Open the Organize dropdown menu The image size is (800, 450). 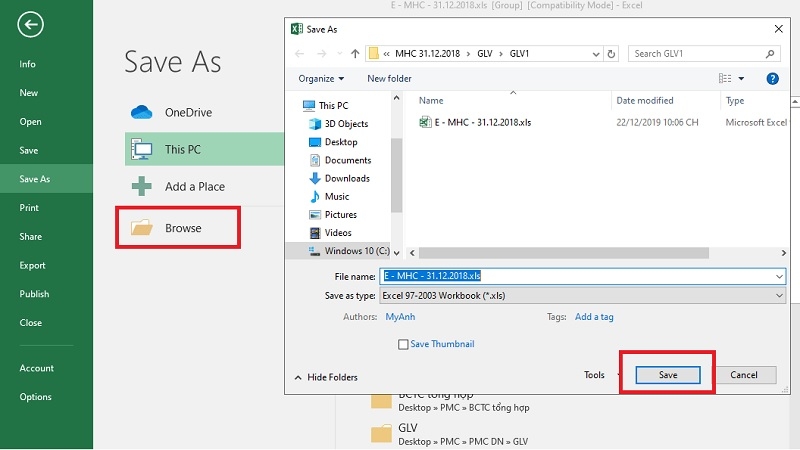[321, 79]
